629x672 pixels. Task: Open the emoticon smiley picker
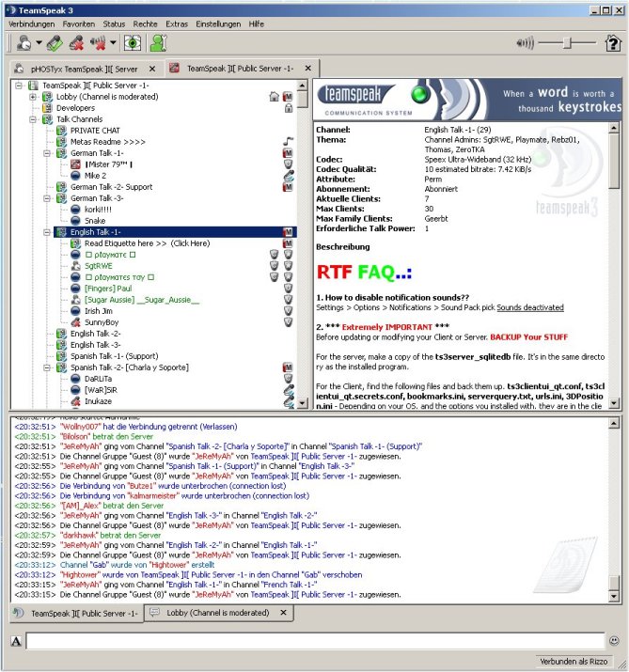click(614, 641)
